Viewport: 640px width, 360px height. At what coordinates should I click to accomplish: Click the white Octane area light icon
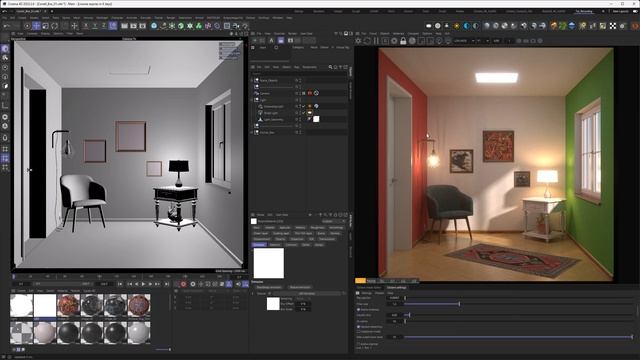[429, 26]
